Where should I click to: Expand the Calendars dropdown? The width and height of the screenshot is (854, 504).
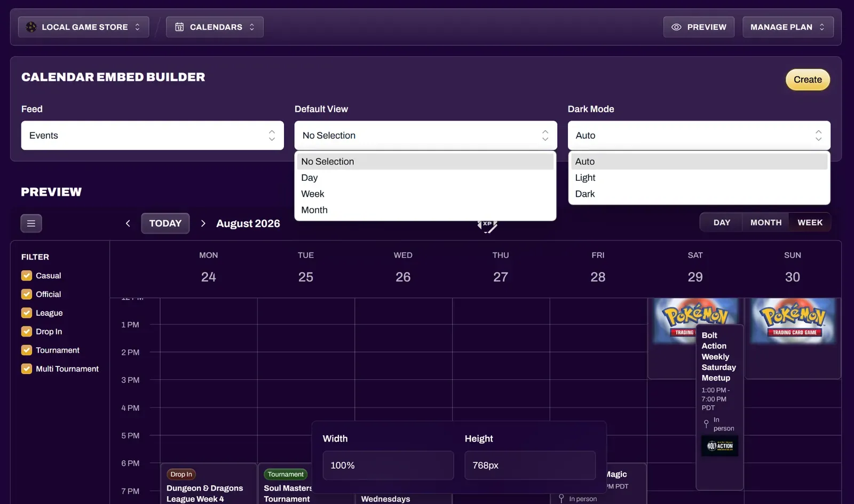click(x=215, y=27)
